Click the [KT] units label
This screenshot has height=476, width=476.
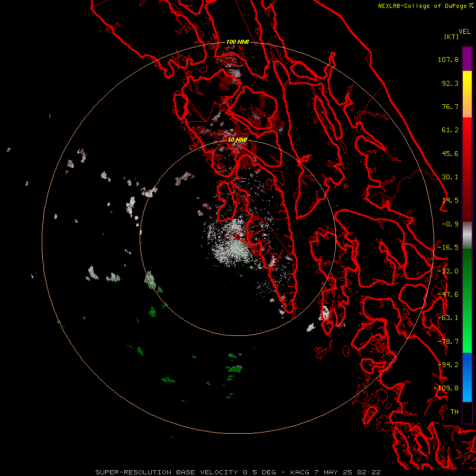click(x=452, y=36)
